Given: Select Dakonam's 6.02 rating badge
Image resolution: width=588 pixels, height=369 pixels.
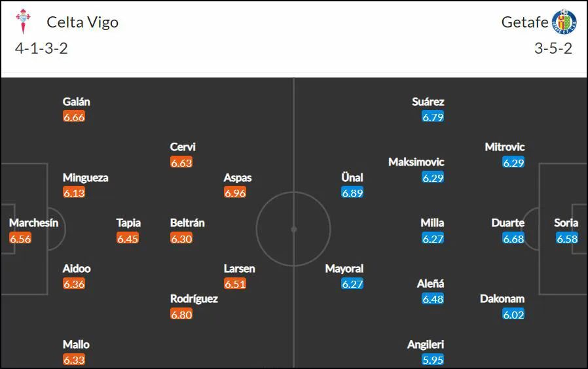Looking at the screenshot, I should pyautogui.click(x=513, y=314).
